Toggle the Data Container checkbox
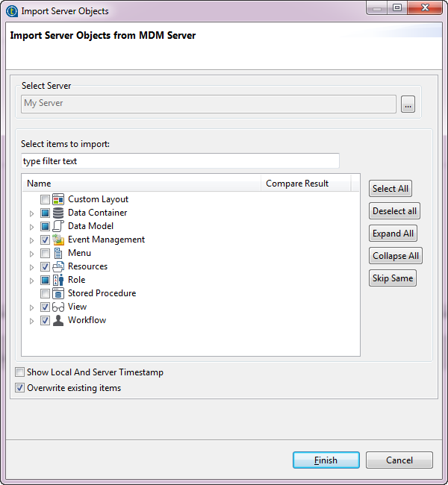The width and height of the screenshot is (448, 485). 45,213
